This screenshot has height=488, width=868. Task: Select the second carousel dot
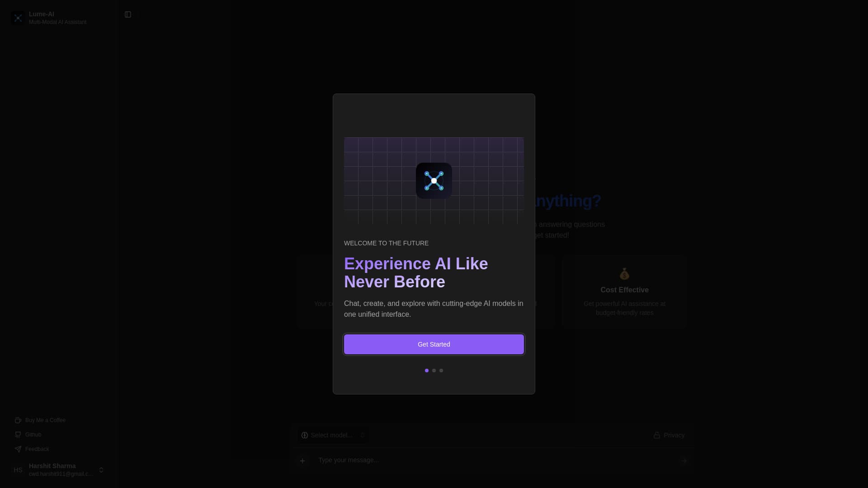coord(434,371)
